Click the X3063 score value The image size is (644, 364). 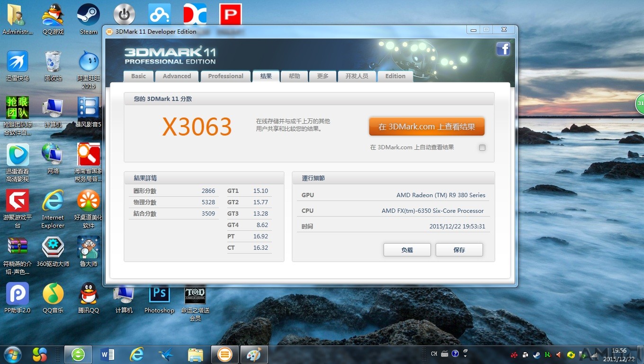click(197, 127)
